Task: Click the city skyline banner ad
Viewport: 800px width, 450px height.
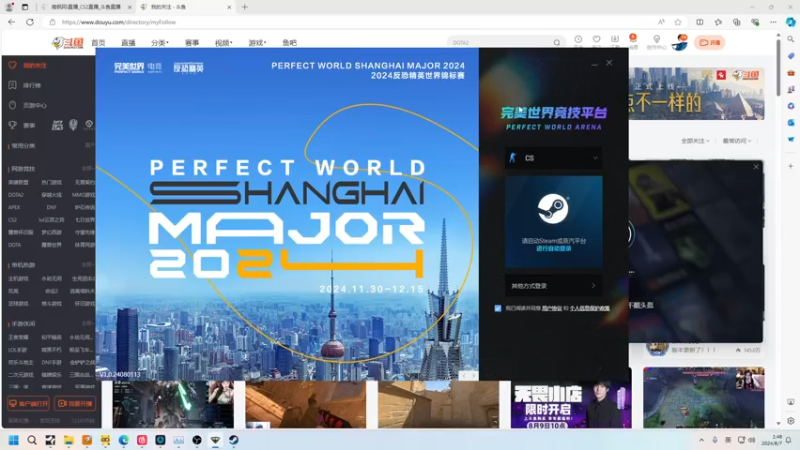Action: click(x=696, y=94)
